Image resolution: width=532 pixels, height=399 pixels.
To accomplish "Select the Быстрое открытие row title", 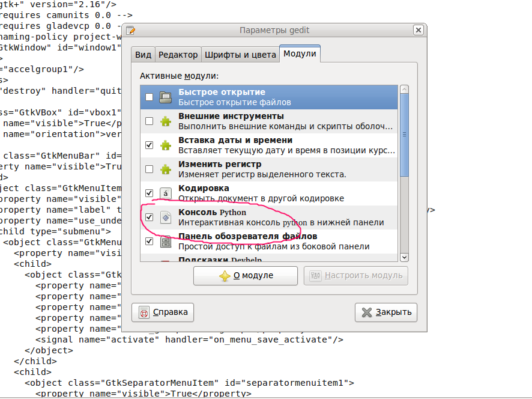I will [x=222, y=92].
